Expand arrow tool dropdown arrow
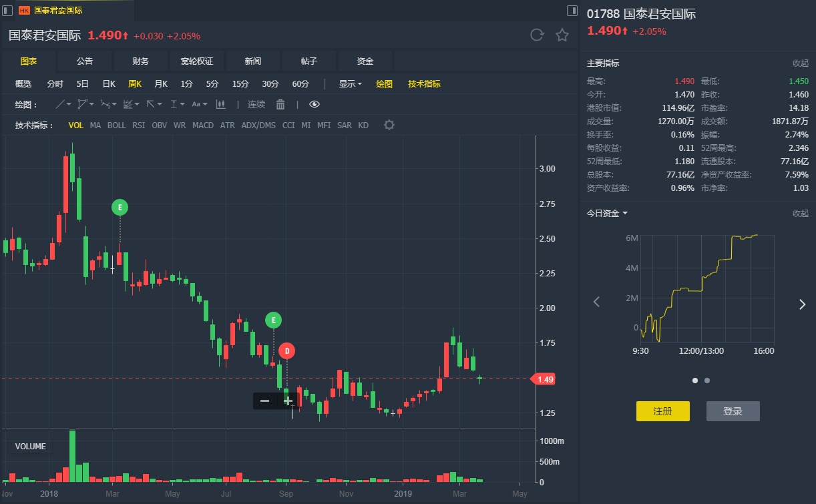This screenshot has height=504, width=816. 160,105
